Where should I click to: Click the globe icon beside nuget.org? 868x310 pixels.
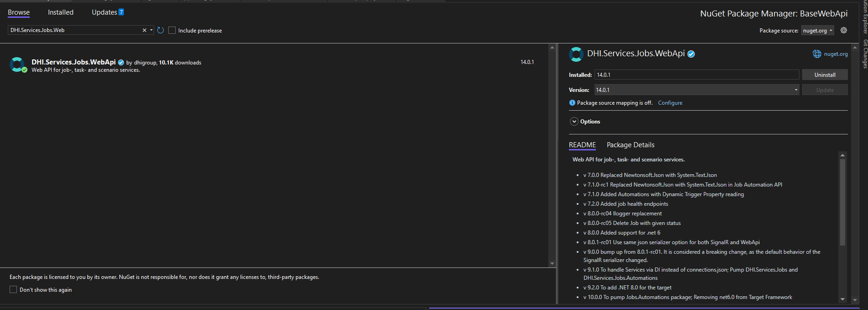tap(817, 54)
